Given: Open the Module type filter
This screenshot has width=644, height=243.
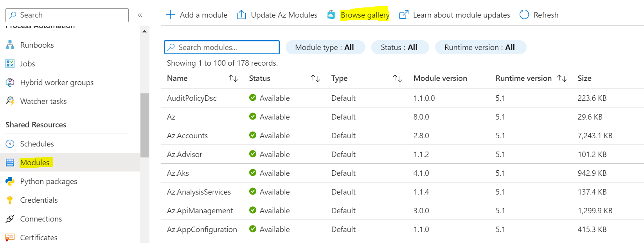Looking at the screenshot, I should tap(325, 47).
